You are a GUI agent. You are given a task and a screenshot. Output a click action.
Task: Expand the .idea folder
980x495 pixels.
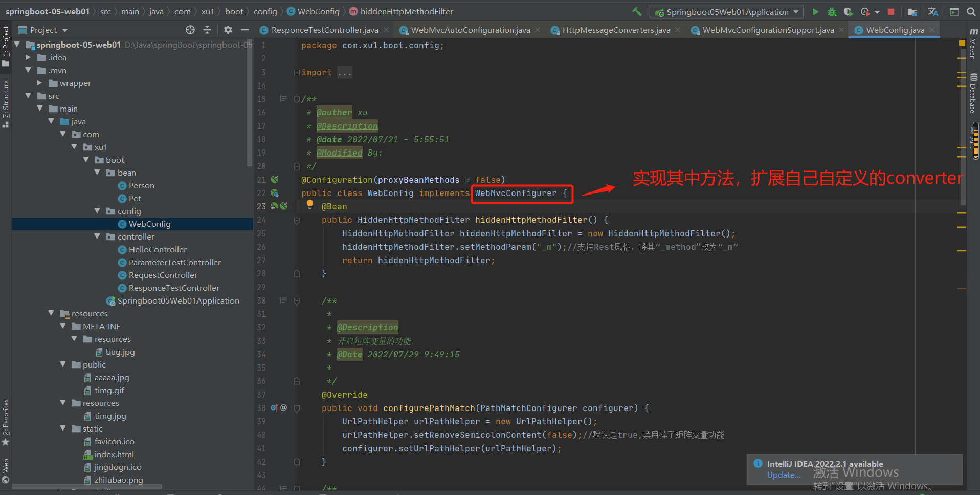(x=28, y=57)
